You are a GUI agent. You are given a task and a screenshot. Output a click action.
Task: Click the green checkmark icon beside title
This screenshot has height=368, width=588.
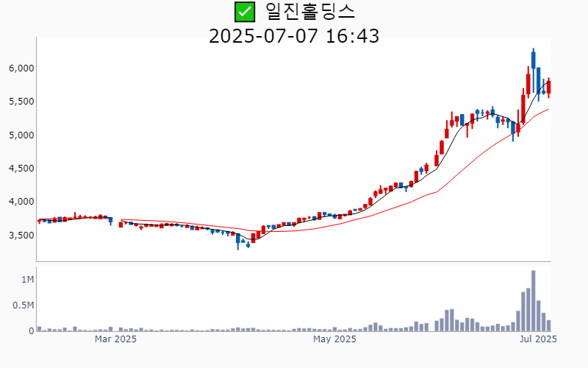(245, 12)
